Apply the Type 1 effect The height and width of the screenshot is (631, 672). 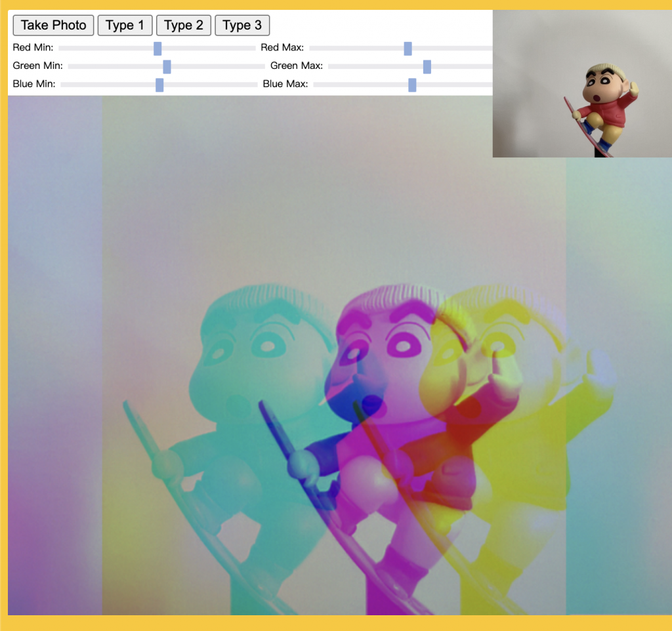(125, 26)
